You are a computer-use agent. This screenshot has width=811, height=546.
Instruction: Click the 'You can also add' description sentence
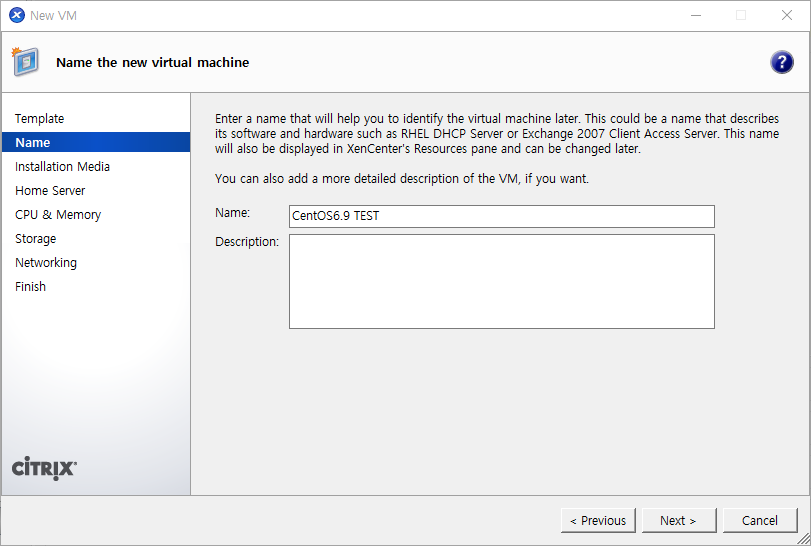[x=402, y=179]
